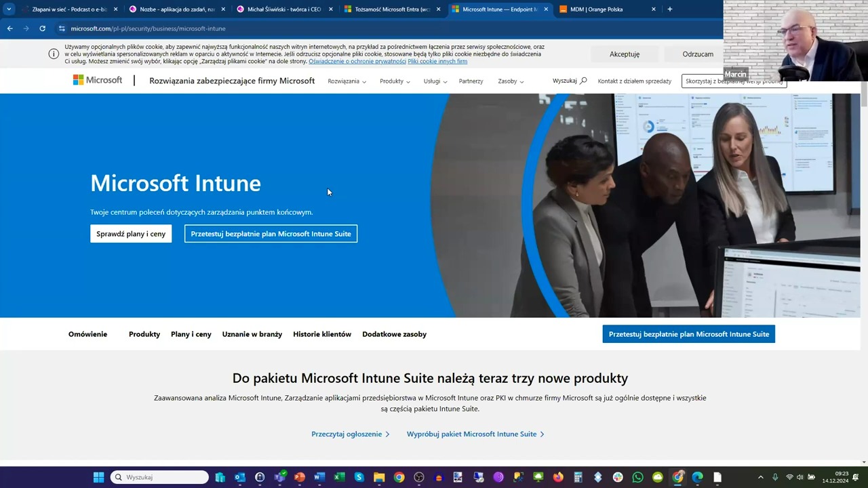Open the site information icon in the address bar
868x488 pixels.
click(x=62, y=28)
